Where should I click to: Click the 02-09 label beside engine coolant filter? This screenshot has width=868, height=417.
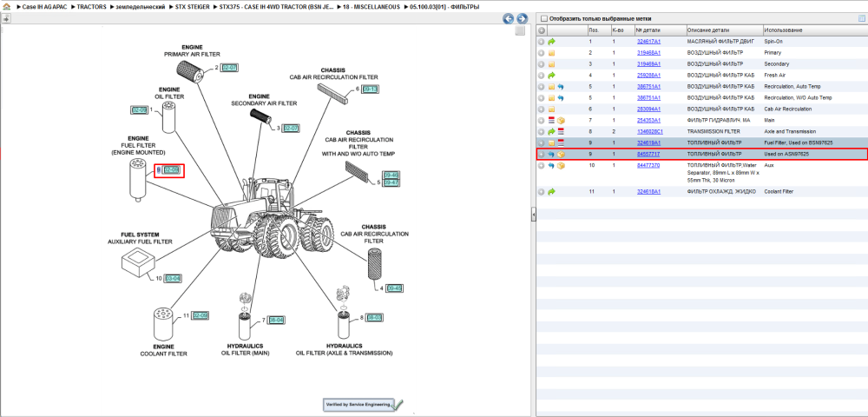[x=201, y=315]
